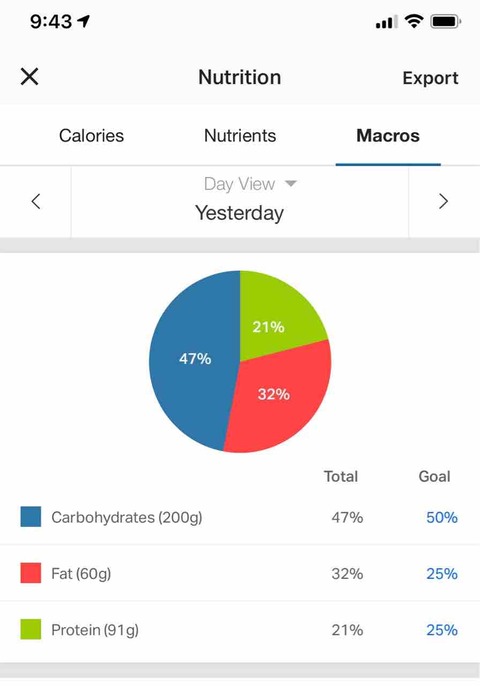Tap the Wi-Fi status icon

tap(413, 21)
